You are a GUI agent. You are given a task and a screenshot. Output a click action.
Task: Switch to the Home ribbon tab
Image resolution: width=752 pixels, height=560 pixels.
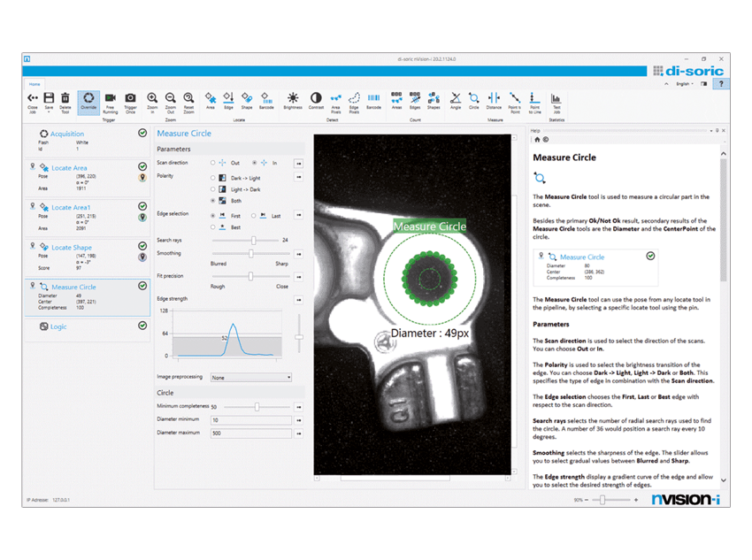pos(35,84)
